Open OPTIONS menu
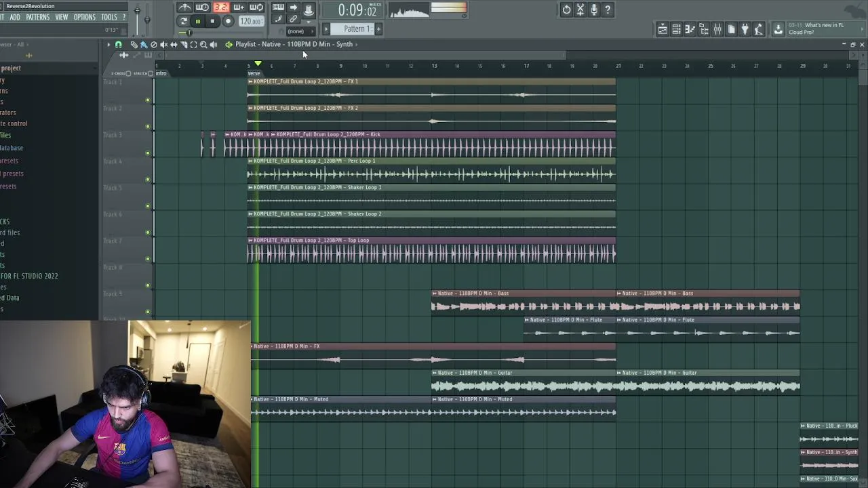 click(84, 17)
